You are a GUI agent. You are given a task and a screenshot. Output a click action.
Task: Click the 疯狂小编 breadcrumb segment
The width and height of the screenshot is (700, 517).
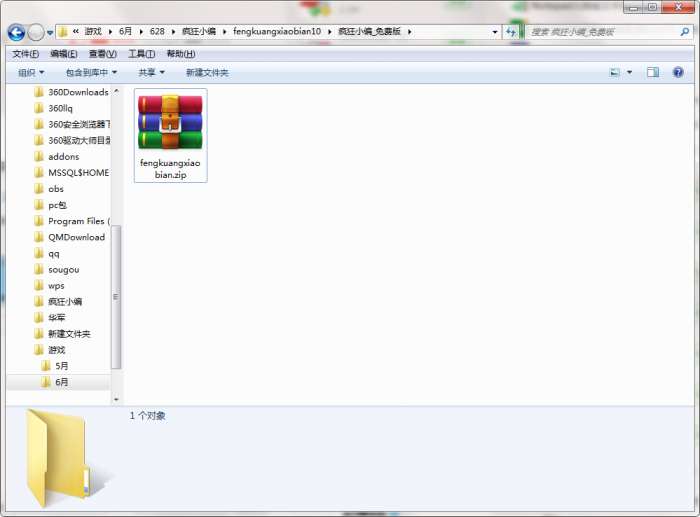tap(199, 31)
